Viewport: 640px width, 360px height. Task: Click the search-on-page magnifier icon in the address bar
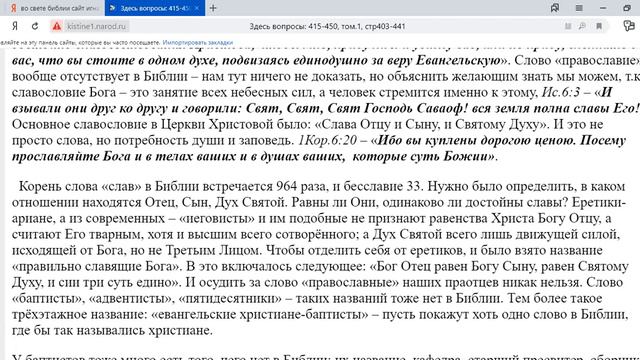[582, 26]
